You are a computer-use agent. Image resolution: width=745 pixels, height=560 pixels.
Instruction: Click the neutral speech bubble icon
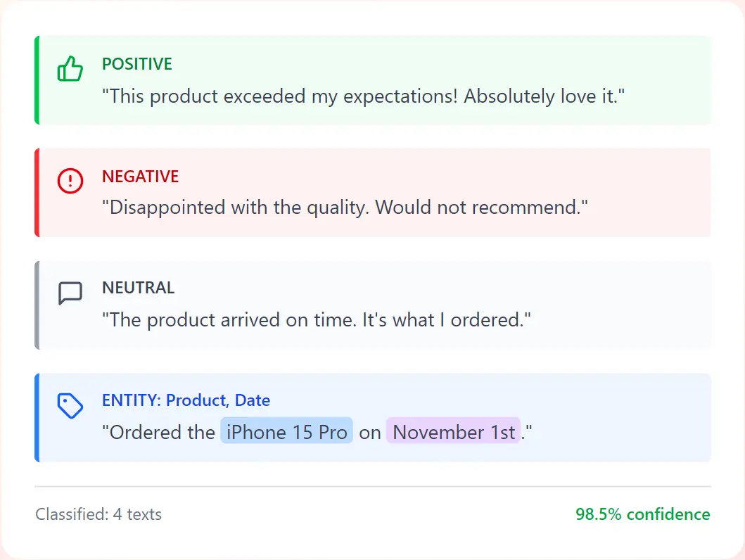pyautogui.click(x=70, y=293)
